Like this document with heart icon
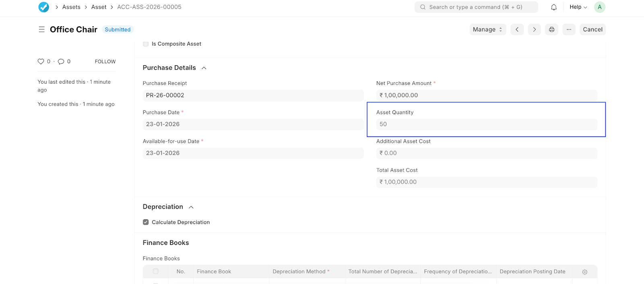 pyautogui.click(x=41, y=61)
